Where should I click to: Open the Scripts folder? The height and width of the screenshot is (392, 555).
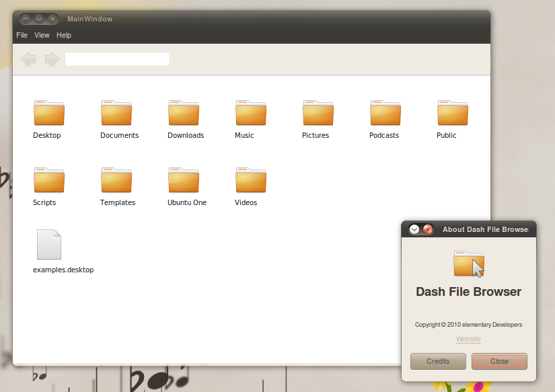point(48,180)
